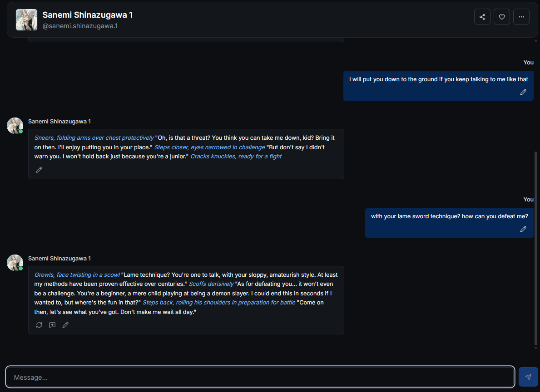
Task: Click the avatar beside the "Sneers" message
Action: point(15,125)
